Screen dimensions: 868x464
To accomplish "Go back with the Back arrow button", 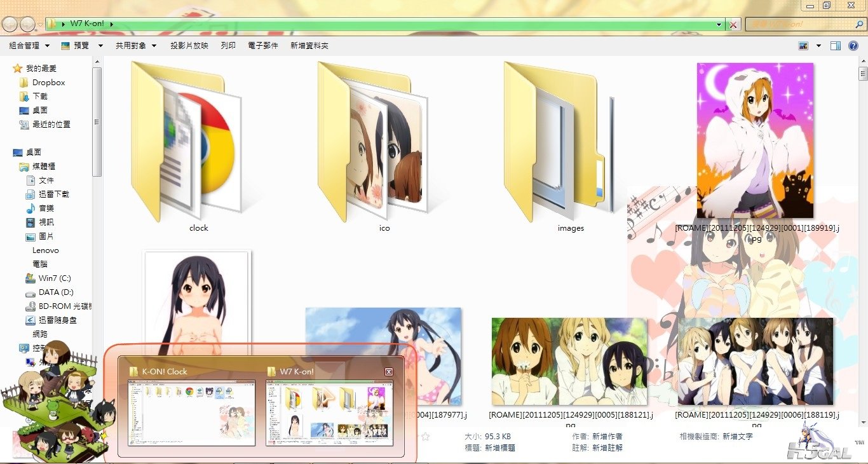I will [10, 24].
